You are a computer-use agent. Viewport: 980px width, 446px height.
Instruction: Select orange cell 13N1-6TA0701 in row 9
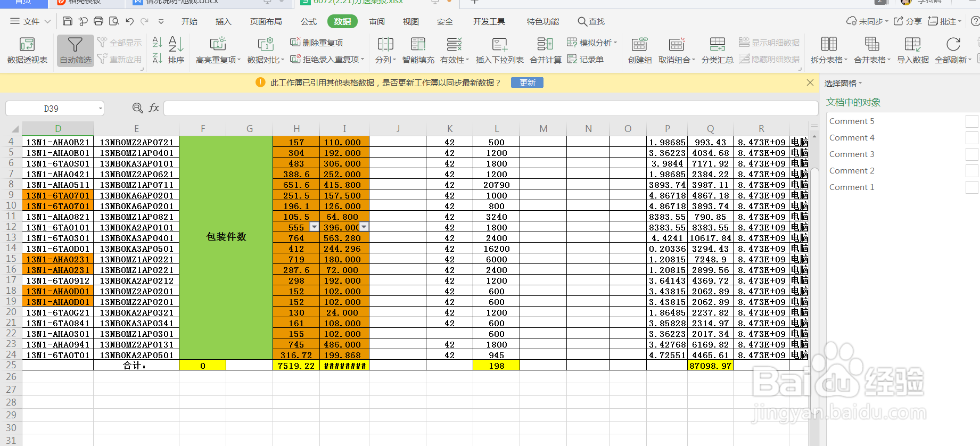58,195
